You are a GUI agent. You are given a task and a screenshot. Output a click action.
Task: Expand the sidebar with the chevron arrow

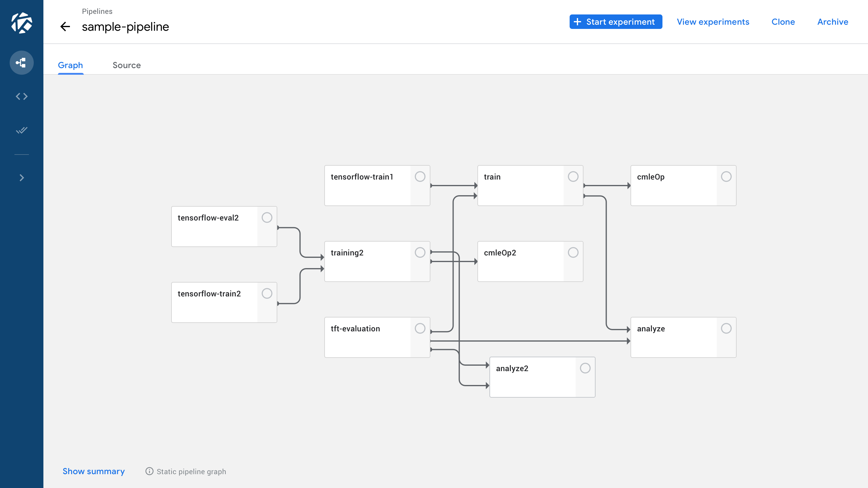point(22,177)
